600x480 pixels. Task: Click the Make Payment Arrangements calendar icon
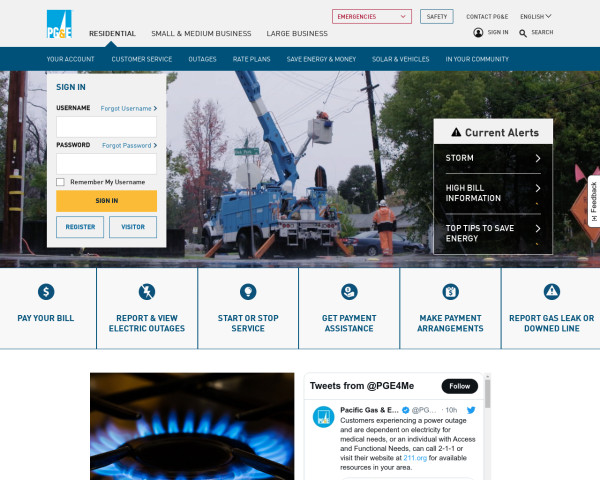pyautogui.click(x=450, y=292)
